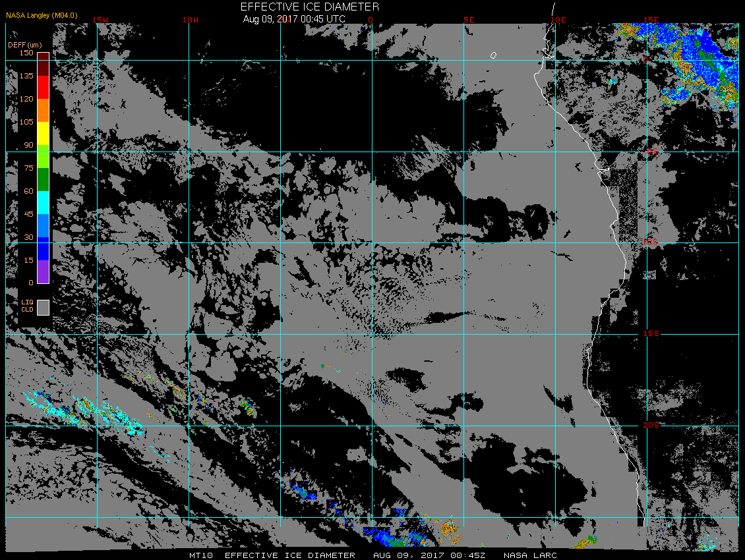
Task: Click the 'Aug 09, 2017 00:45 UTC' timestamp
Action: tap(293, 19)
